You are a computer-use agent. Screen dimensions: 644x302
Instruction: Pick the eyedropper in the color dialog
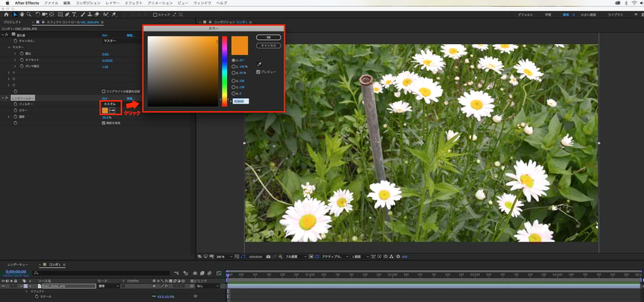(x=258, y=63)
